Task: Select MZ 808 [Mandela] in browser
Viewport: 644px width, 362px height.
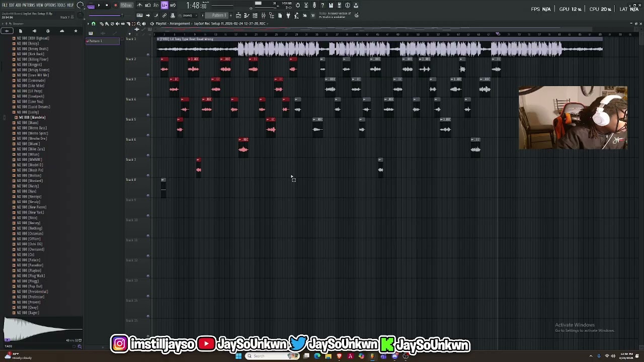Action: [32, 117]
